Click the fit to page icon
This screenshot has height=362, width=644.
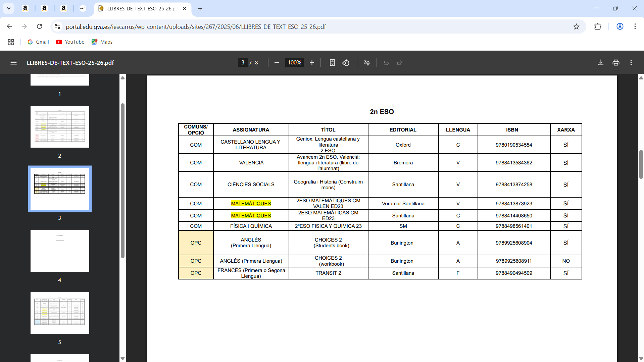[x=332, y=63]
